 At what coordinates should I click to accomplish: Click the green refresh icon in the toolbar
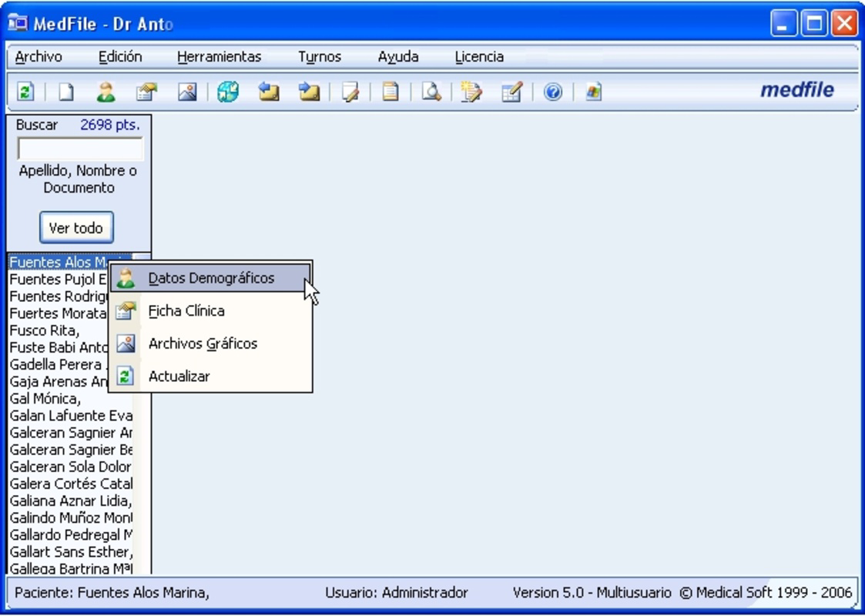25,92
